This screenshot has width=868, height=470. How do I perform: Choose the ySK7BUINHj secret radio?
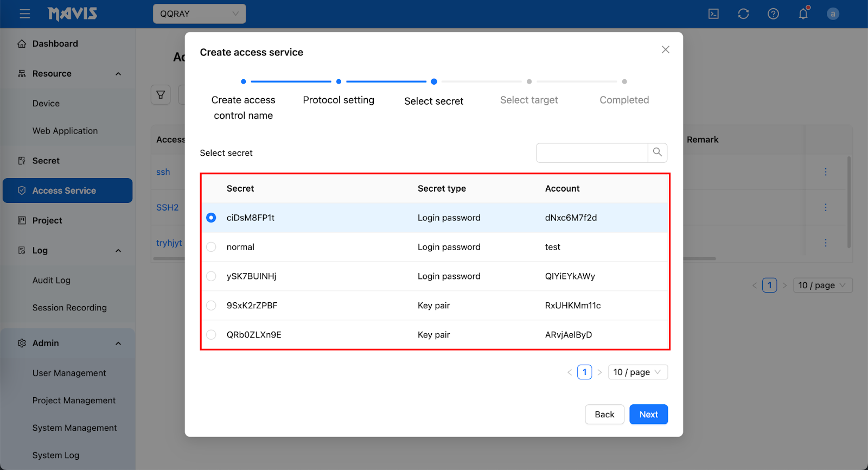(x=211, y=276)
